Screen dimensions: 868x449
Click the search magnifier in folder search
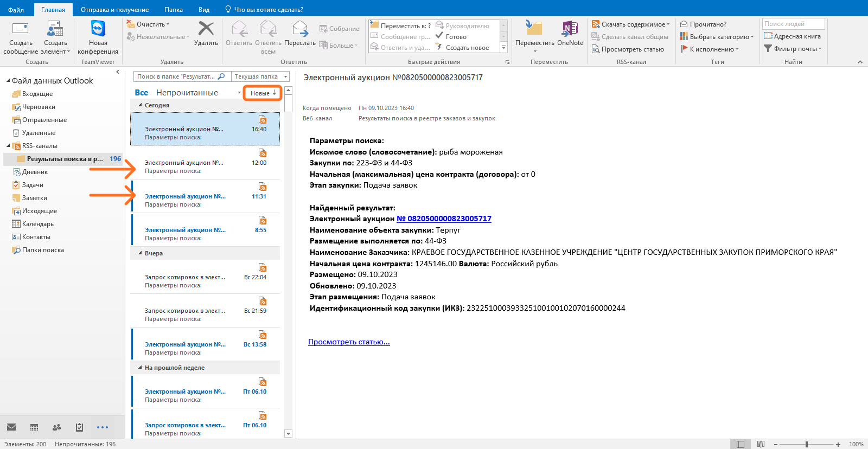click(221, 76)
